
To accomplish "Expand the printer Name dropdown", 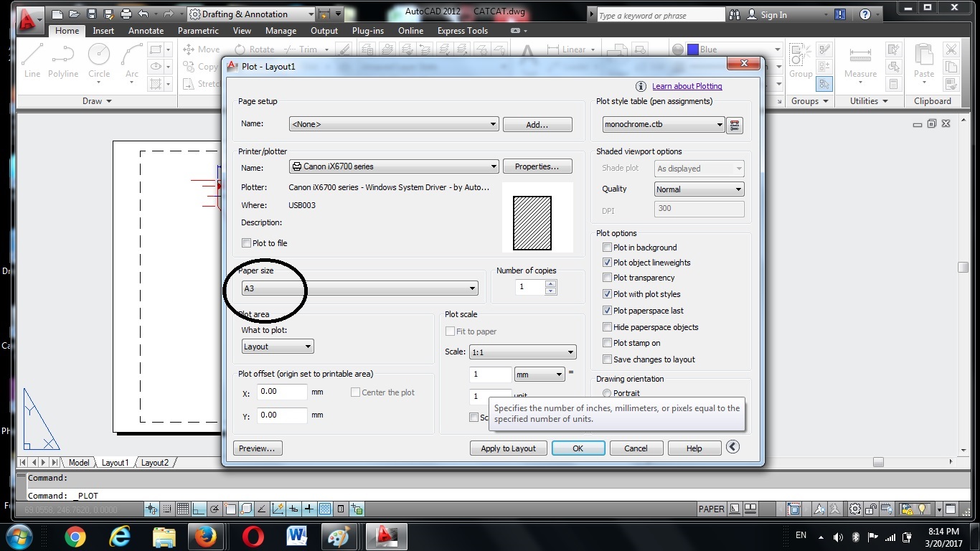I will 394,166.
